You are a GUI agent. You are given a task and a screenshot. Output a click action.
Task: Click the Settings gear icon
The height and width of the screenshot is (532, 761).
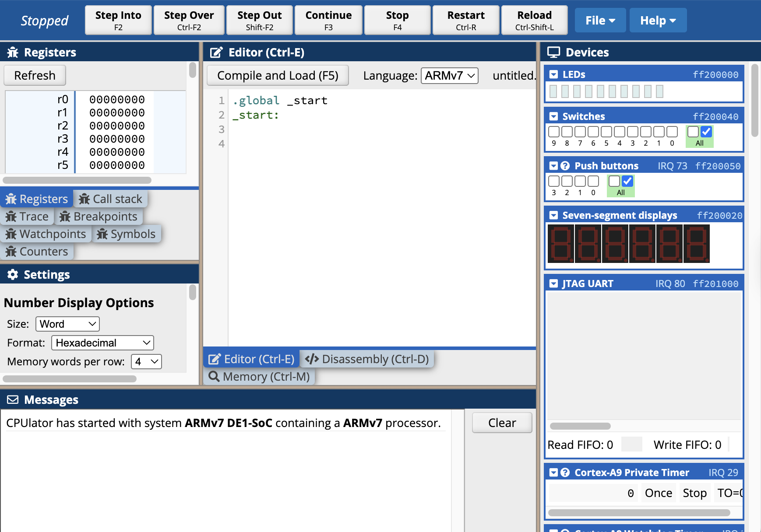(x=12, y=274)
